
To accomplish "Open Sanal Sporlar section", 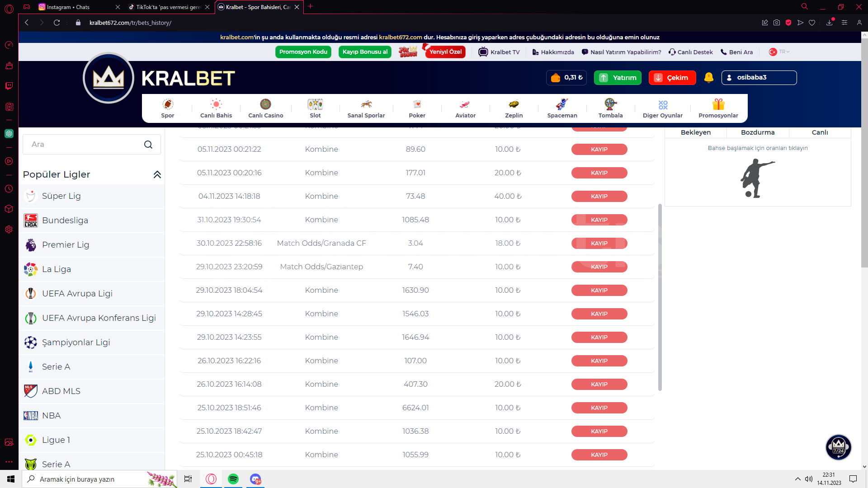I will (x=366, y=108).
